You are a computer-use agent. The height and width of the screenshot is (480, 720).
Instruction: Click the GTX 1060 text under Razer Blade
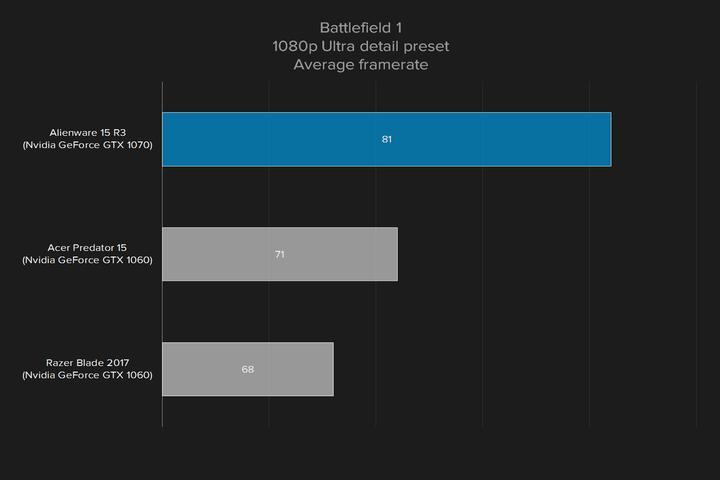pyautogui.click(x=87, y=376)
